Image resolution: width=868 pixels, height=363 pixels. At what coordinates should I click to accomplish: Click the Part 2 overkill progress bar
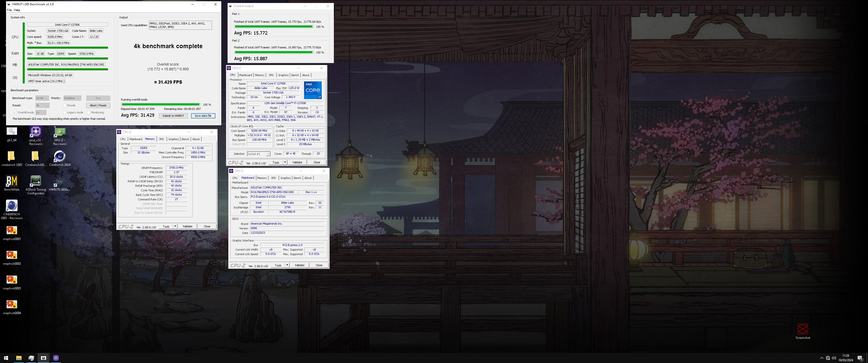click(274, 52)
